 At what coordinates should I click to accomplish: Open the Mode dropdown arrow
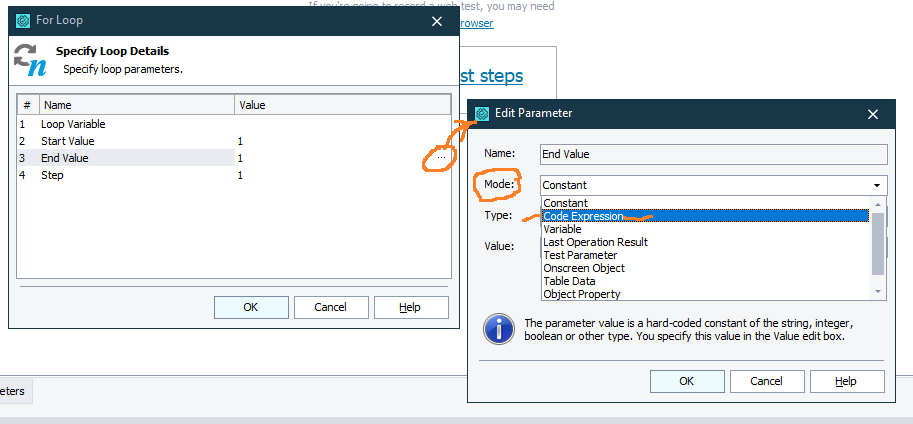pos(876,185)
